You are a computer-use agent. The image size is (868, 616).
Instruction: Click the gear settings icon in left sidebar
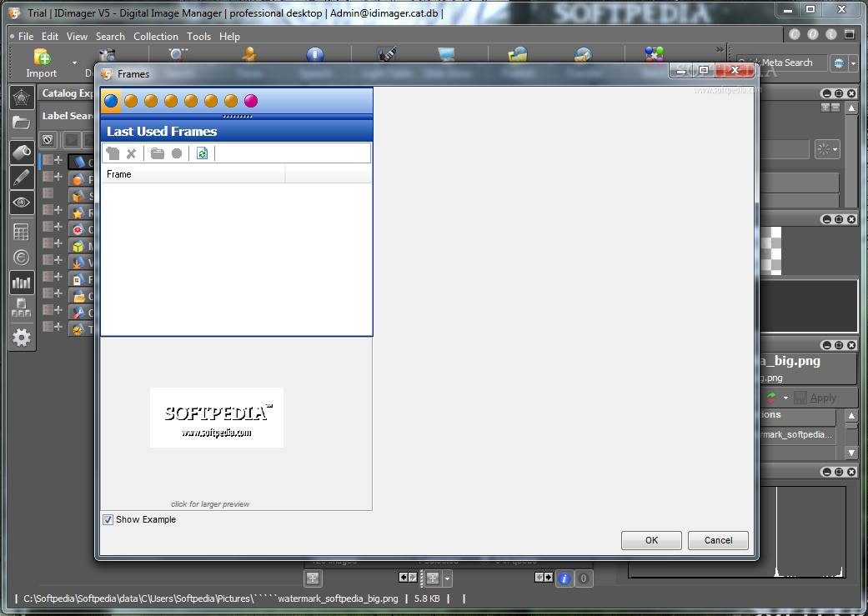coord(22,337)
